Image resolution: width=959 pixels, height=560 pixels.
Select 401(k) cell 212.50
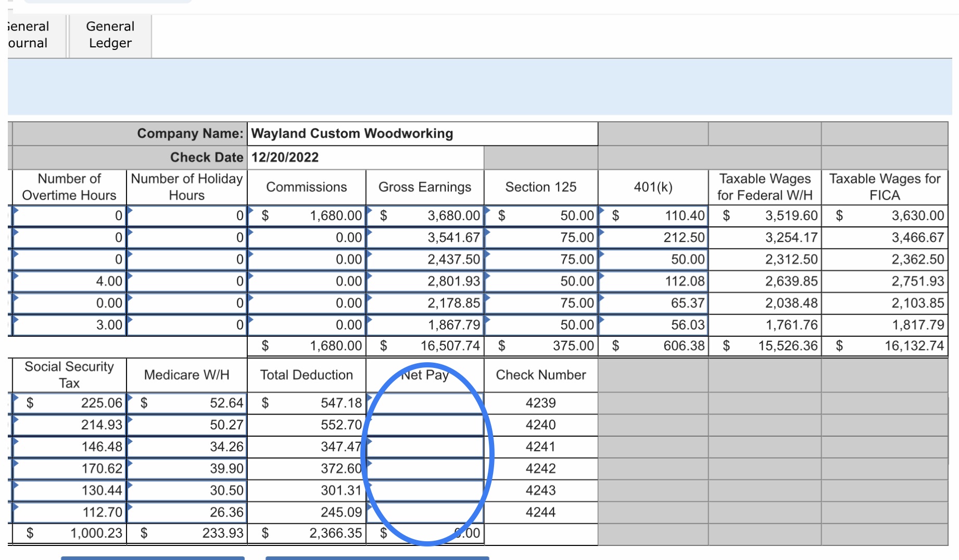(653, 237)
